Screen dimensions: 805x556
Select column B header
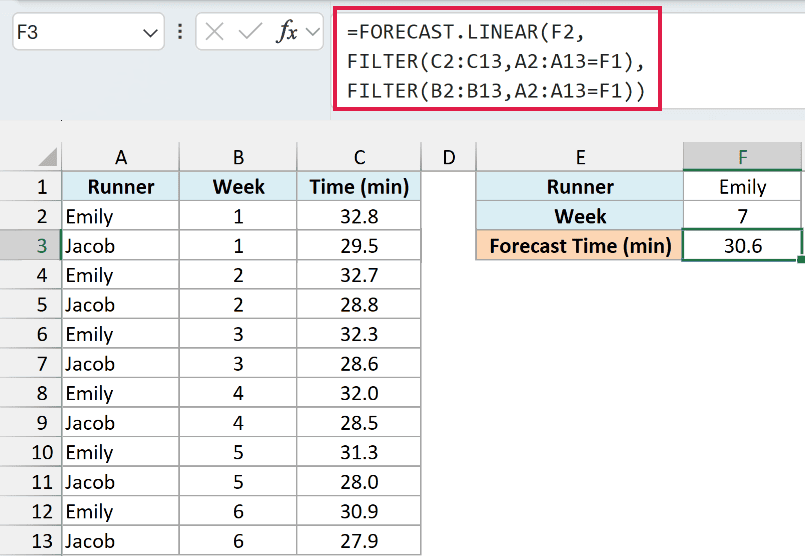pyautogui.click(x=238, y=157)
